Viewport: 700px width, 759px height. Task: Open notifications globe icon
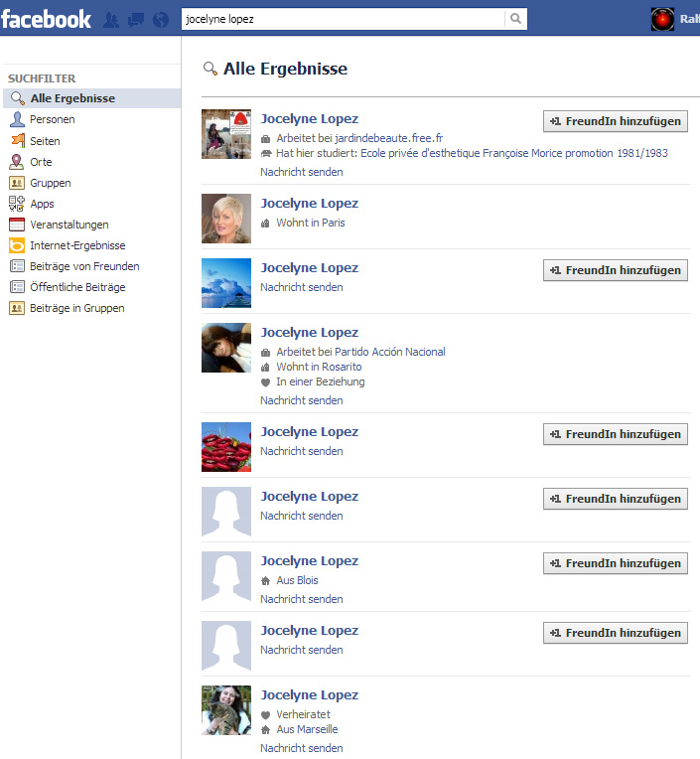pyautogui.click(x=161, y=20)
